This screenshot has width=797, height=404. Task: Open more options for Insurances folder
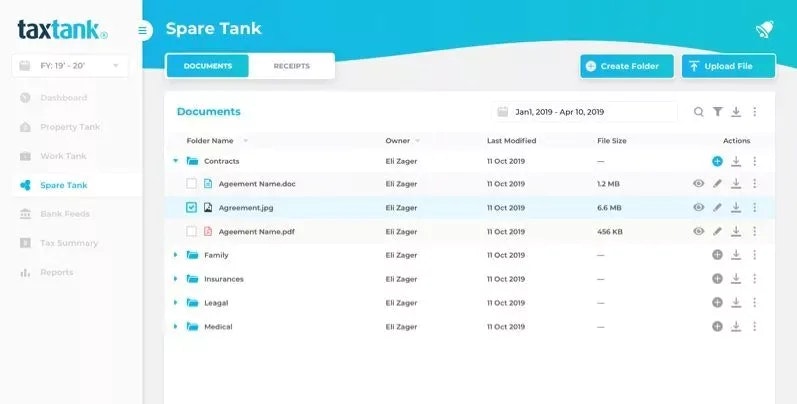point(754,278)
